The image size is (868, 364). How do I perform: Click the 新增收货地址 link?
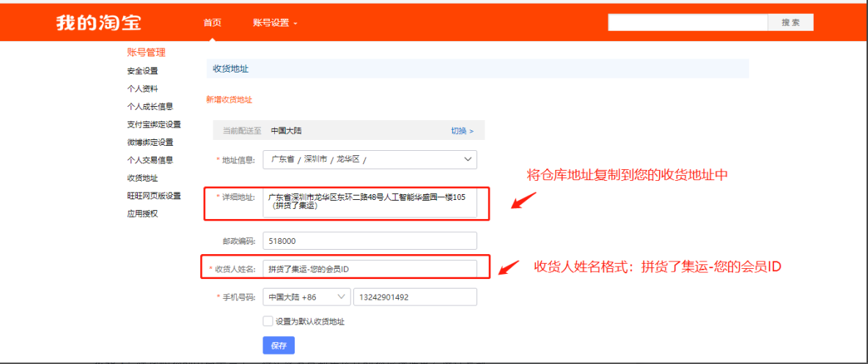[229, 100]
